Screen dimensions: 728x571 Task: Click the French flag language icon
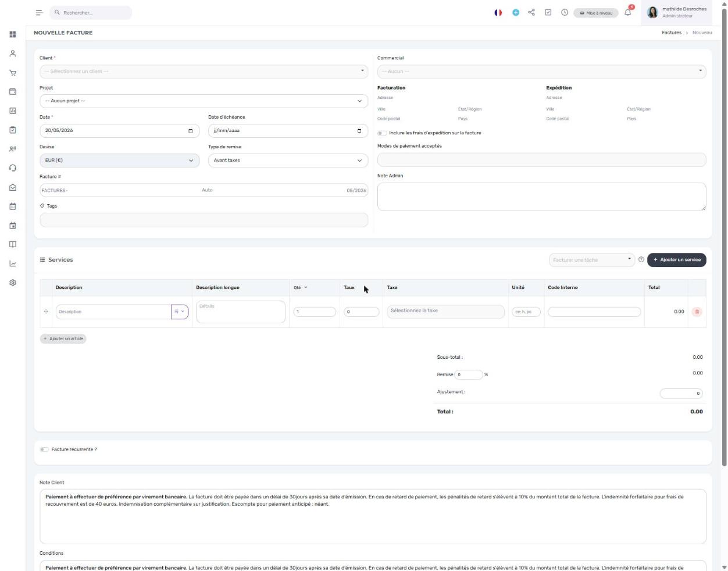click(x=498, y=13)
